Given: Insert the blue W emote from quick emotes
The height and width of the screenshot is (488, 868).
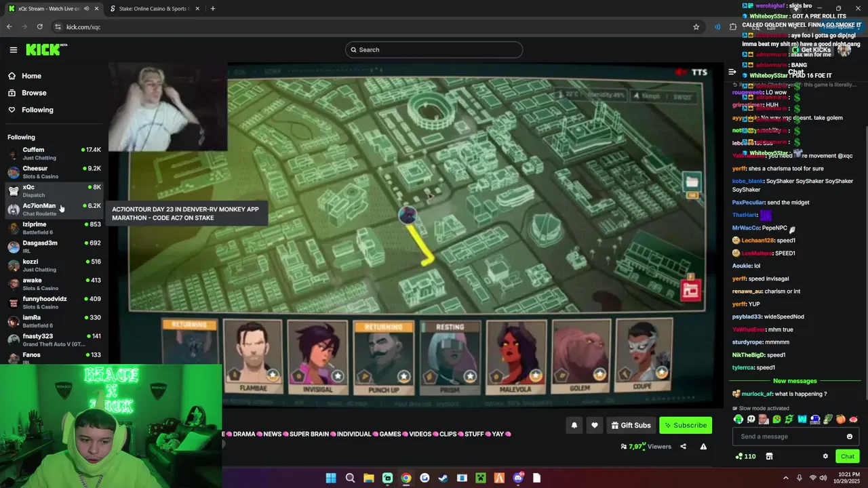Looking at the screenshot, I should 802,420.
